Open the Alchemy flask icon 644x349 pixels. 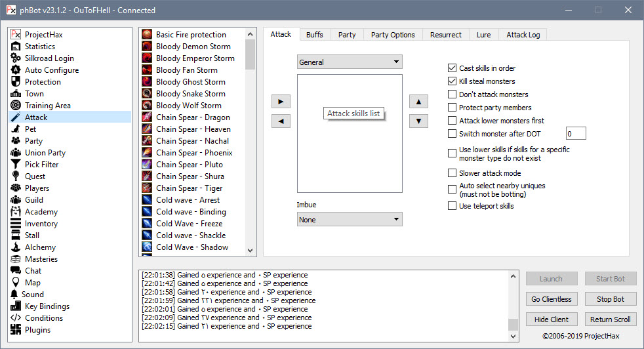pos(16,247)
